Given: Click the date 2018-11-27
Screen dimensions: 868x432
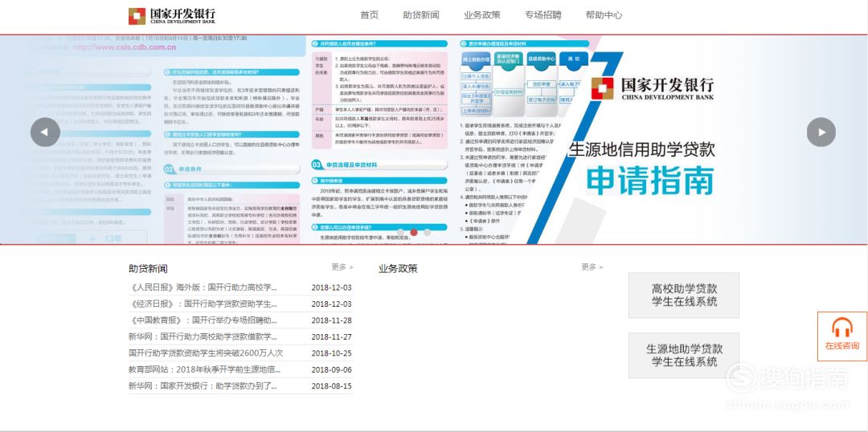Looking at the screenshot, I should pos(332,336).
